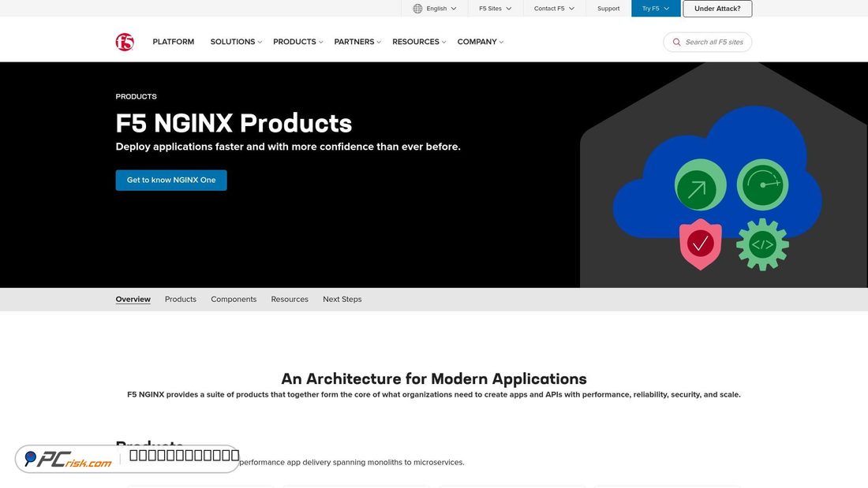
Task: Go to the Components section tab
Action: point(234,299)
